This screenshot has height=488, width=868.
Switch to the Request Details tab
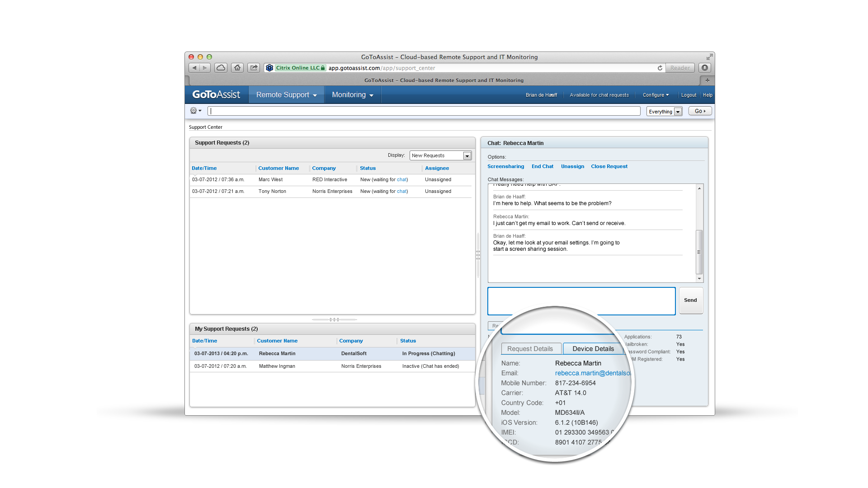click(x=531, y=349)
